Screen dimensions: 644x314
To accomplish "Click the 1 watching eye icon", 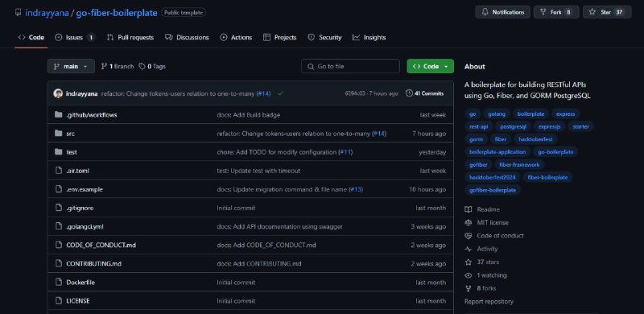I will click(x=469, y=275).
